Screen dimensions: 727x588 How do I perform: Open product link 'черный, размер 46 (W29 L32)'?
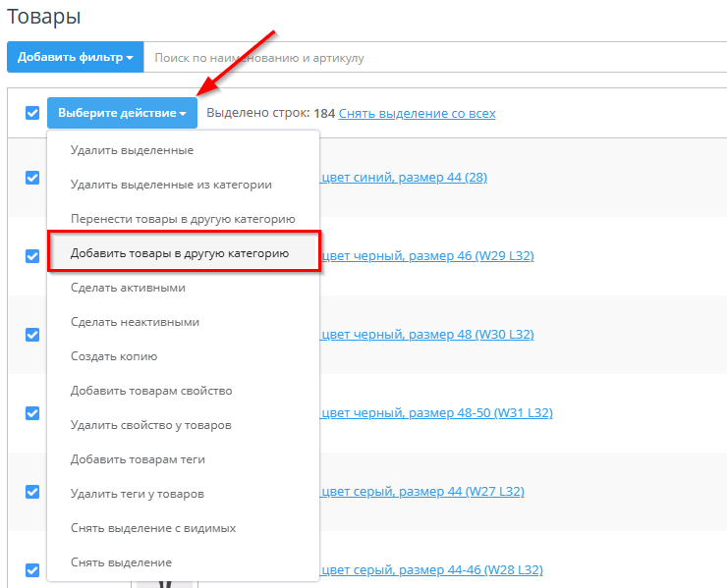(426, 255)
